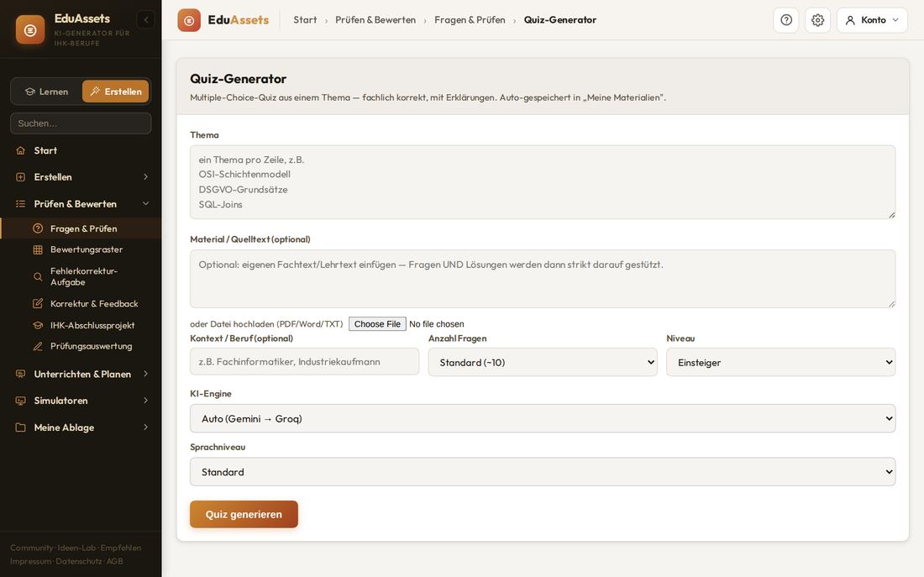
Task: Click the EduAssets sidebar logo icon
Action: click(30, 30)
